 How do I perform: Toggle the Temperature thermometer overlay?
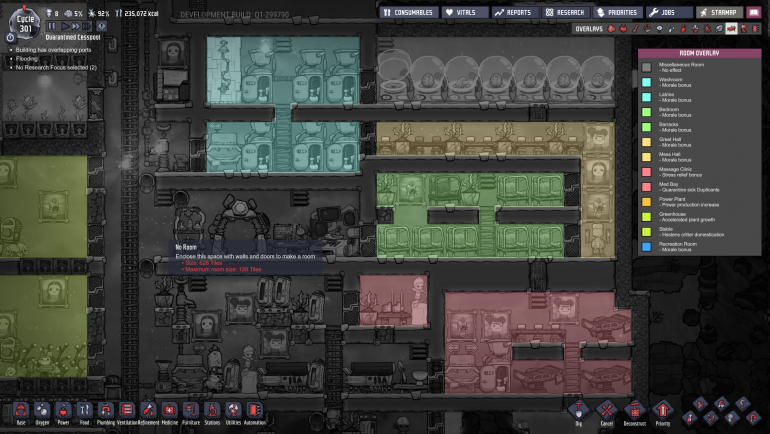pos(635,29)
